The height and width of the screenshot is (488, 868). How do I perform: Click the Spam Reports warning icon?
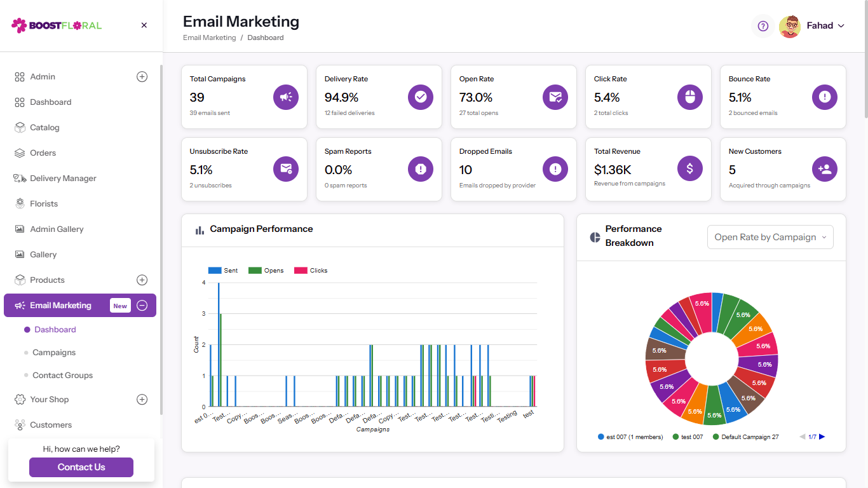421,169
